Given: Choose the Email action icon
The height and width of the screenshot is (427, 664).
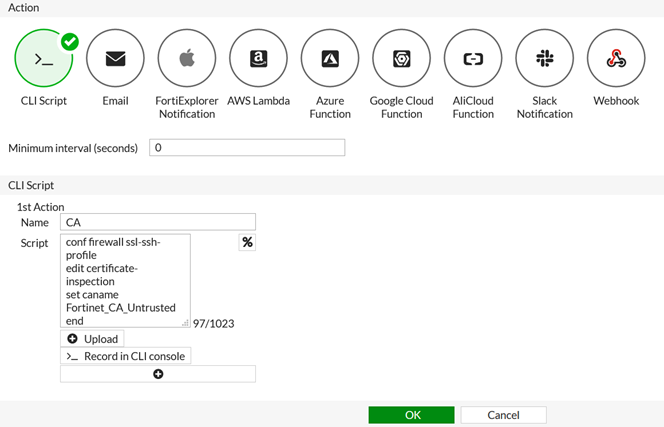Looking at the screenshot, I should 115,60.
